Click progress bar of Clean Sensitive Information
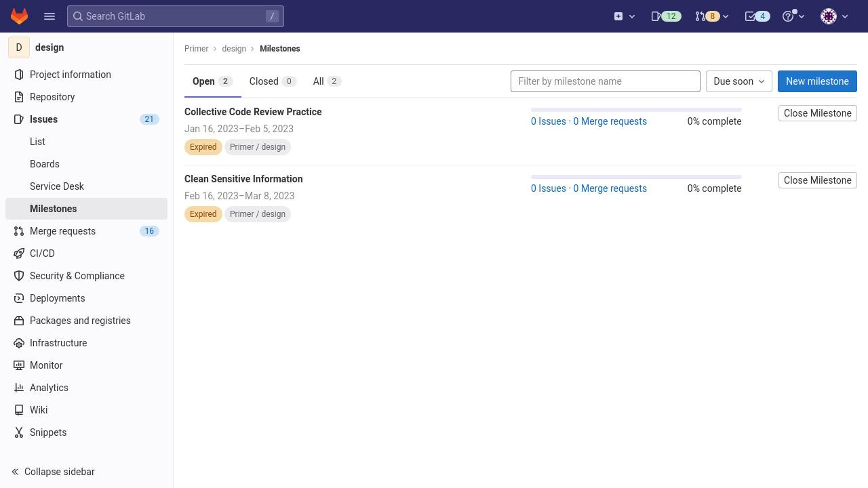The height and width of the screenshot is (488, 868). pos(636,176)
